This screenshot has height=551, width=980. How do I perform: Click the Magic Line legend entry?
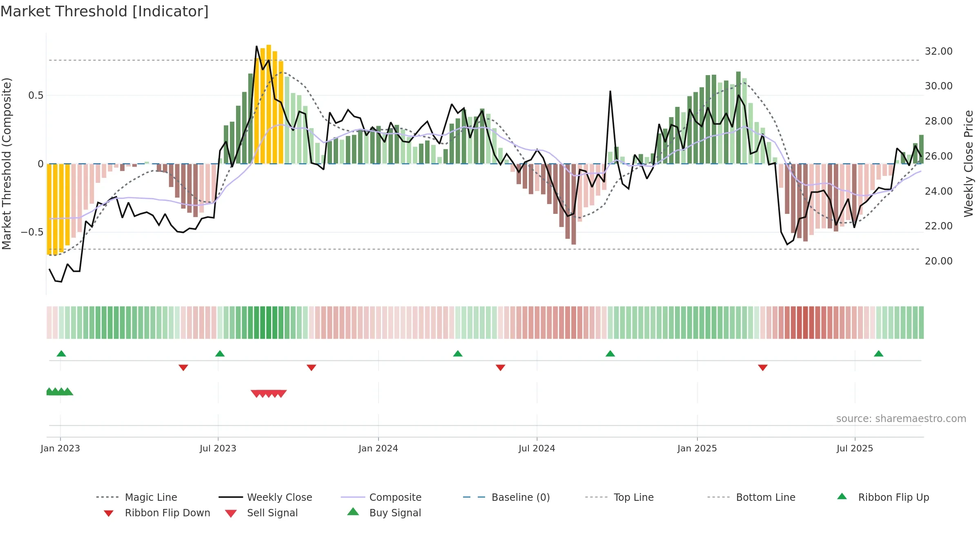pos(136,497)
